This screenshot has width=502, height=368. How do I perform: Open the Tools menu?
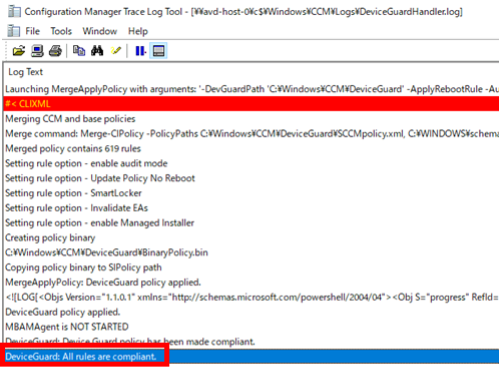coord(61,31)
